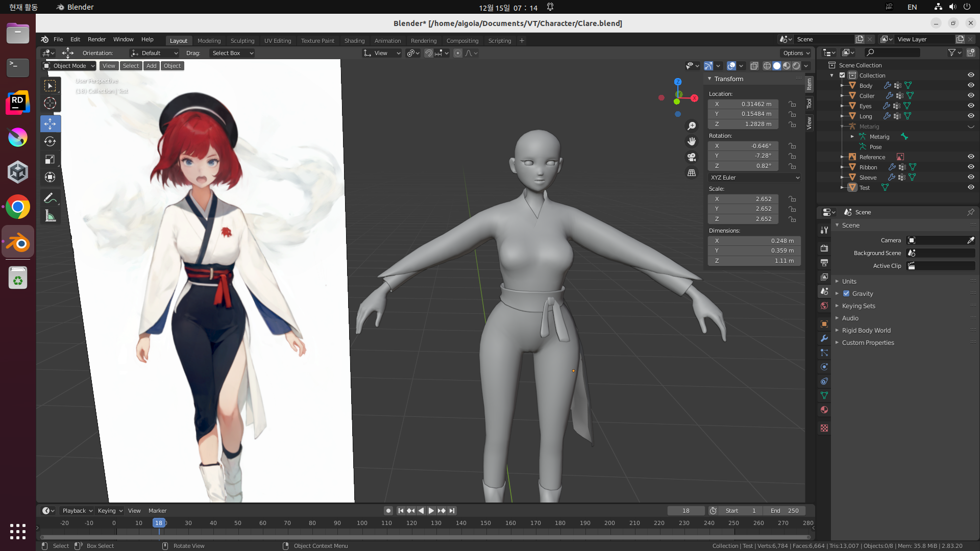Viewport: 980px width, 551px height.
Task: Uncheck the Collection exclude checkbox
Action: pos(842,75)
